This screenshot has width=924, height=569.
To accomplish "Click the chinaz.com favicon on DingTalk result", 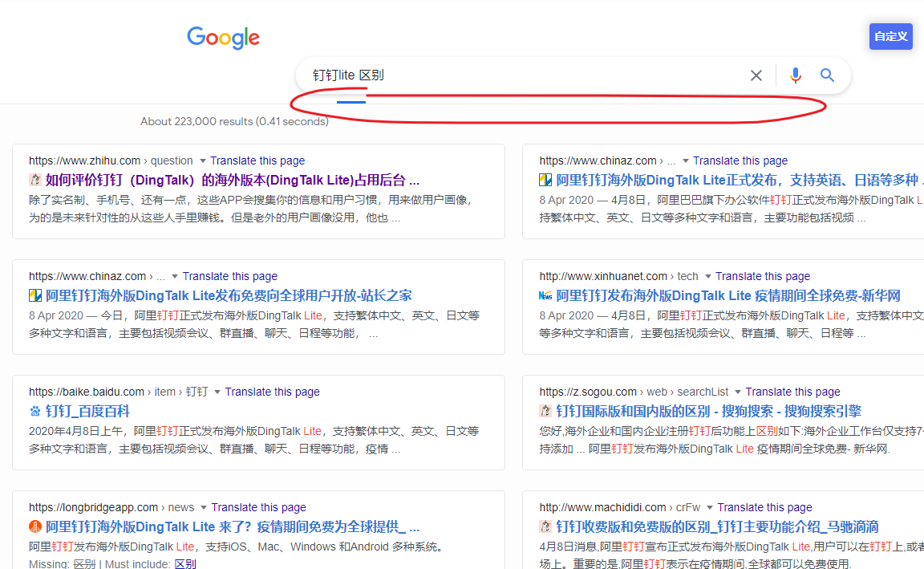I will [x=35, y=295].
